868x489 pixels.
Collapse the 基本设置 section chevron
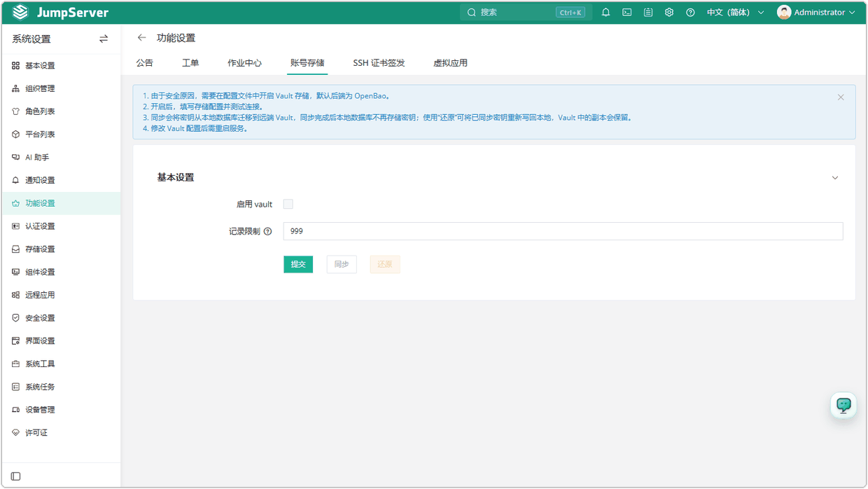coord(834,178)
